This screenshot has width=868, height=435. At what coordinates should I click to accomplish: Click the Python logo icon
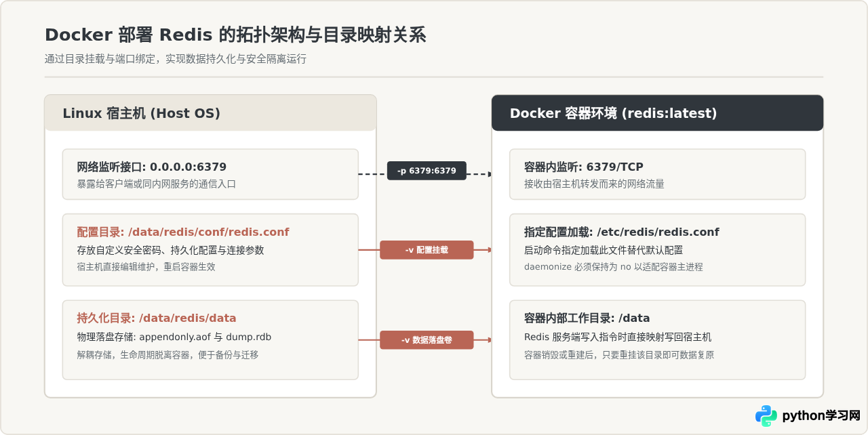(766, 415)
